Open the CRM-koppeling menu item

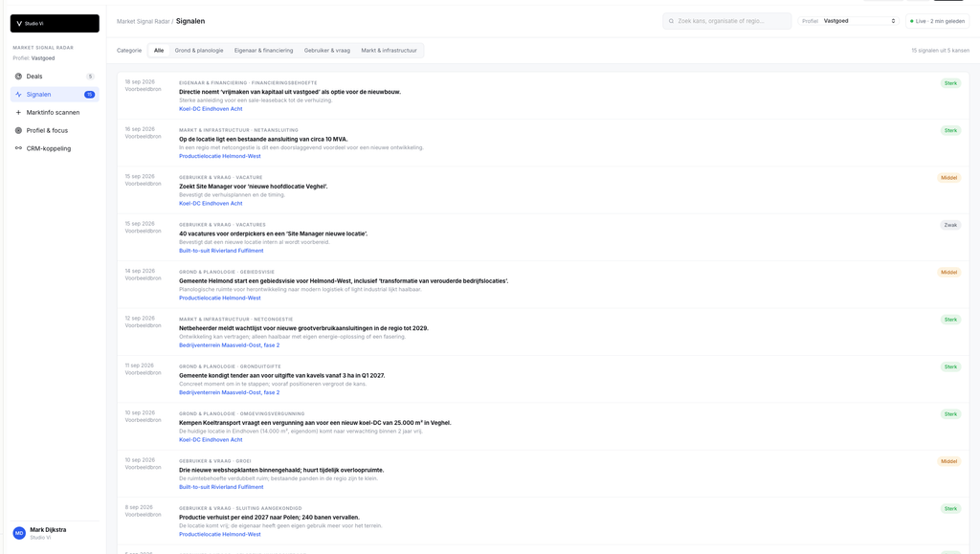click(x=55, y=148)
